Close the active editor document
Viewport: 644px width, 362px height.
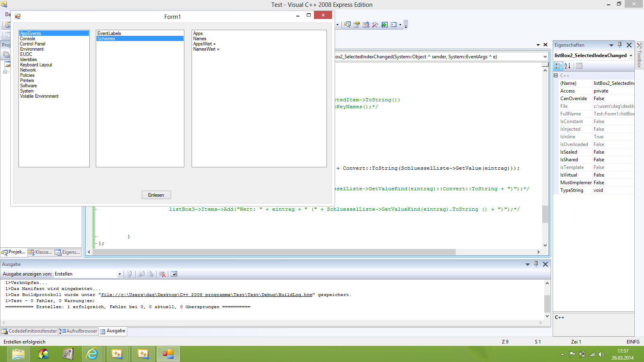[545, 45]
